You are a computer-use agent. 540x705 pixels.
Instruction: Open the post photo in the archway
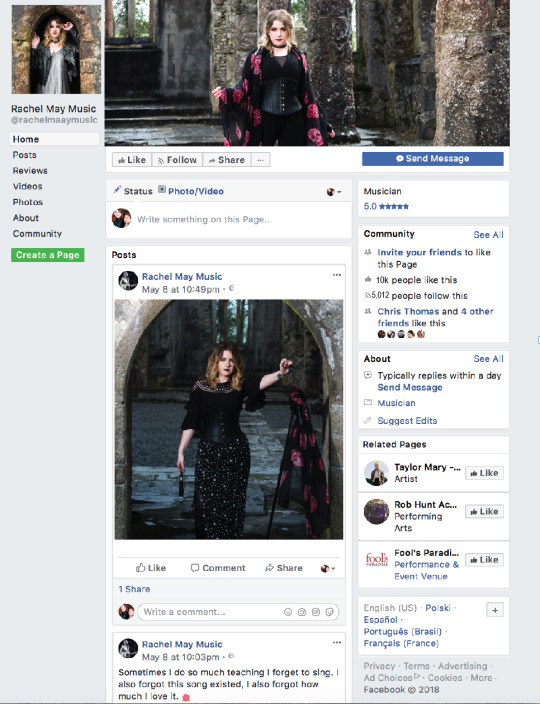point(229,419)
